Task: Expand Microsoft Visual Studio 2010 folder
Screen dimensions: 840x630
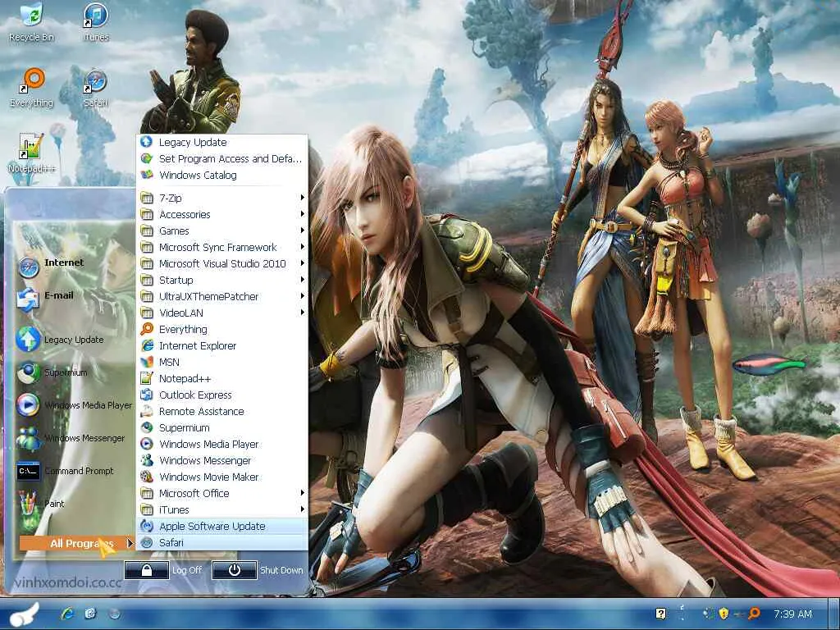Action: pos(222,263)
